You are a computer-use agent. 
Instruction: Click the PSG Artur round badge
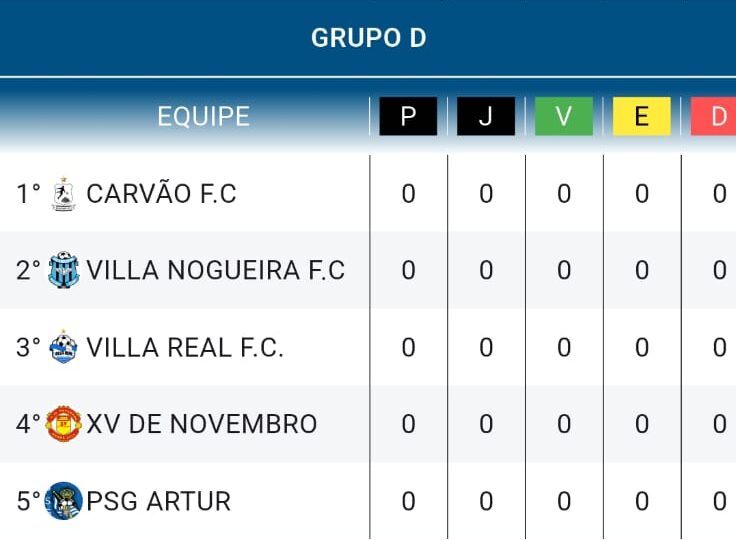click(64, 501)
